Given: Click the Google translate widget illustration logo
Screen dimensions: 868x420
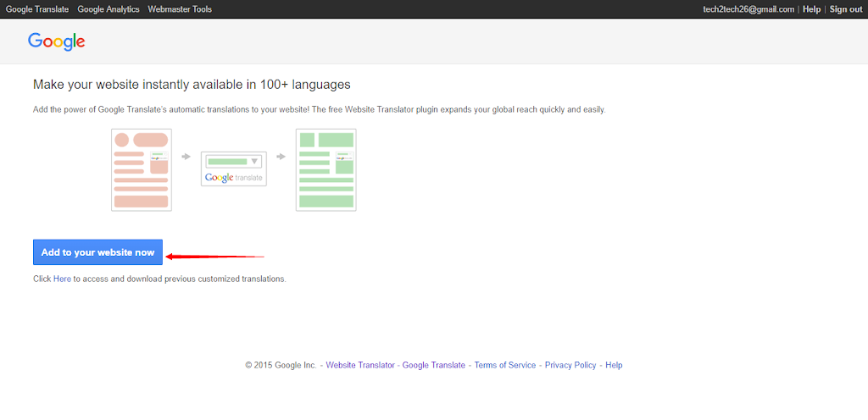Looking at the screenshot, I should 233,178.
